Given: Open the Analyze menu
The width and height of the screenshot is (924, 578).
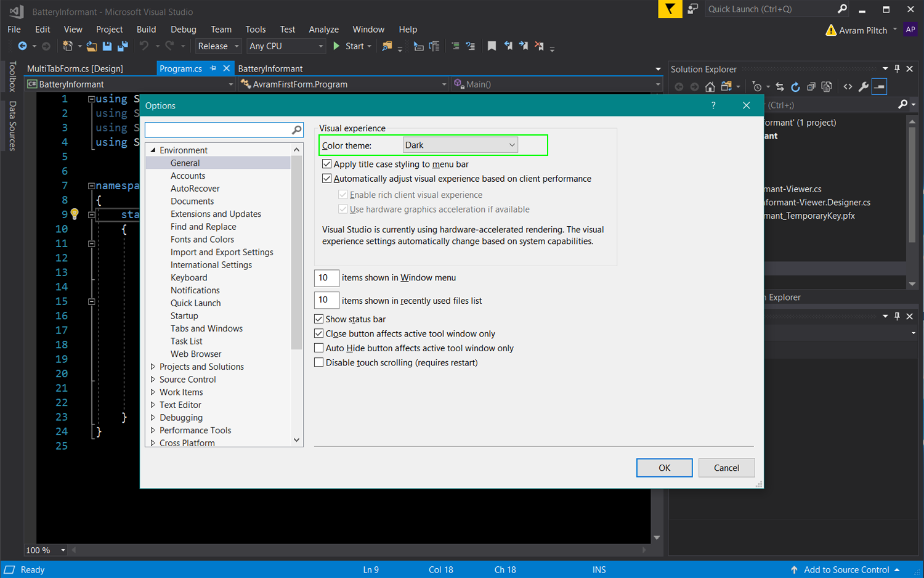Looking at the screenshot, I should (x=324, y=29).
